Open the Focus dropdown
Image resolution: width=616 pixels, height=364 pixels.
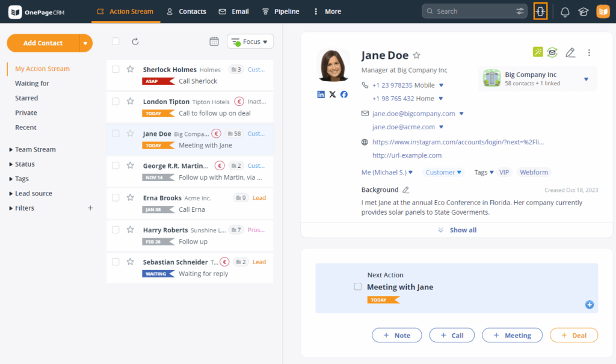pyautogui.click(x=250, y=42)
